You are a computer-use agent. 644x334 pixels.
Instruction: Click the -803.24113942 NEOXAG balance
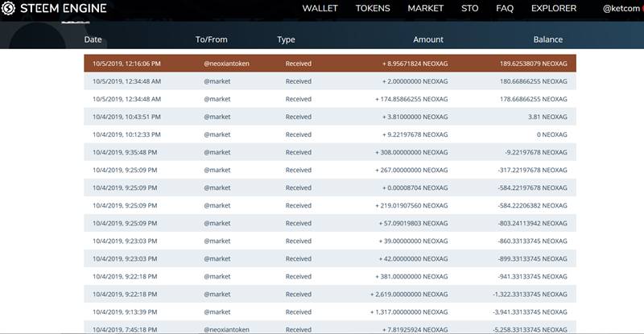click(x=532, y=223)
